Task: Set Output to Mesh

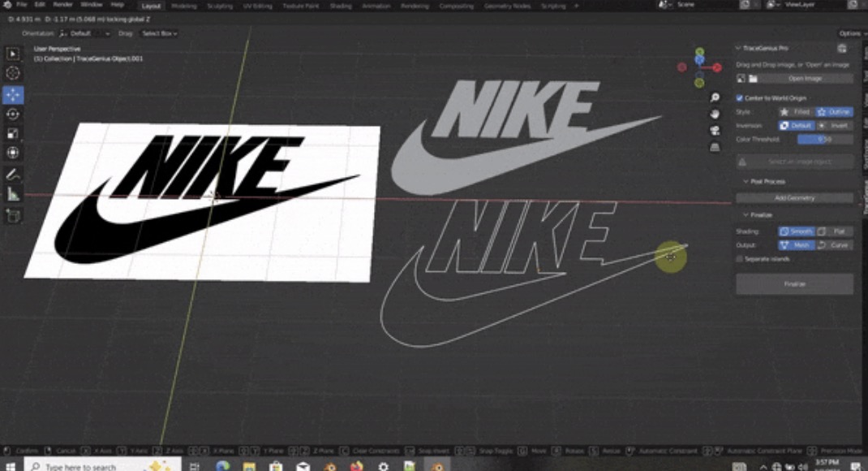Action: point(796,245)
